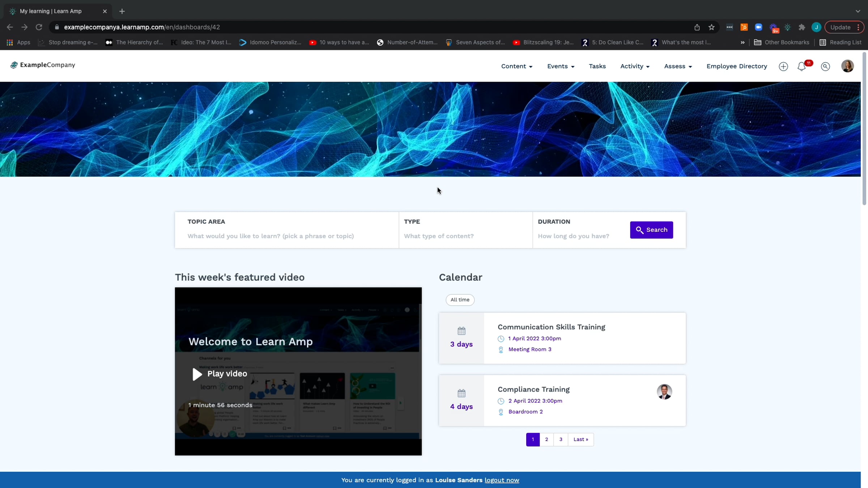Open the Blitzscaling 19 bookmark
The width and height of the screenshot is (868, 488).
[x=543, y=42]
